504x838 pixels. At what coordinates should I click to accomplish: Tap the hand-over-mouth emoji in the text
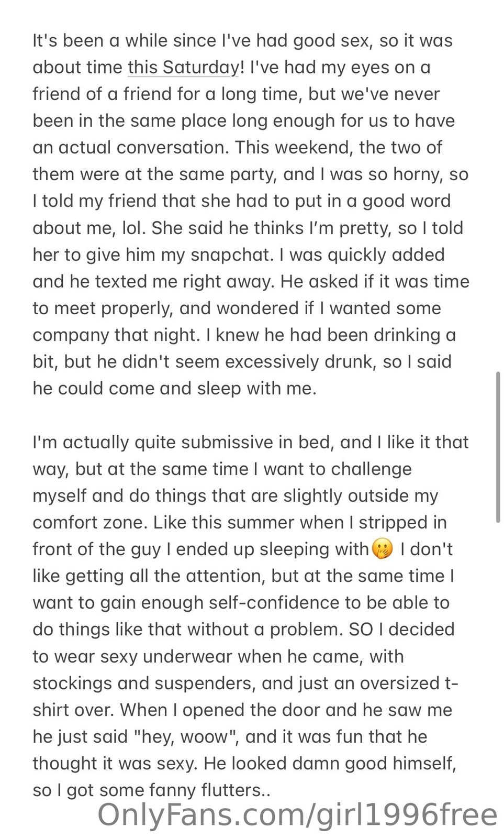tap(382, 549)
